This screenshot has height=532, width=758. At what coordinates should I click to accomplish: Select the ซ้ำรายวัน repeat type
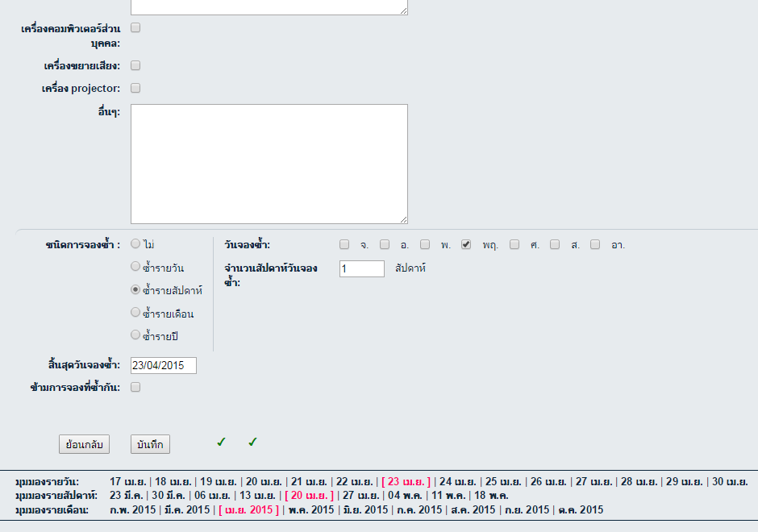pos(135,267)
